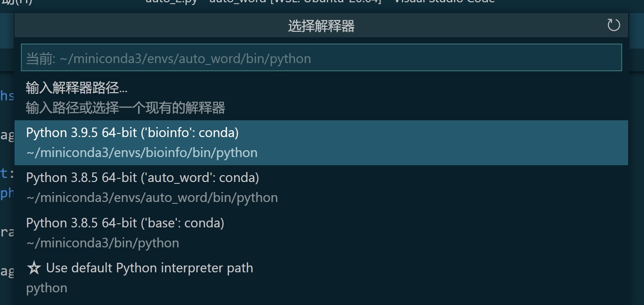Image resolution: width=644 pixels, height=305 pixels.
Task: Click the 选择解释器 dialog title
Action: pos(321,26)
